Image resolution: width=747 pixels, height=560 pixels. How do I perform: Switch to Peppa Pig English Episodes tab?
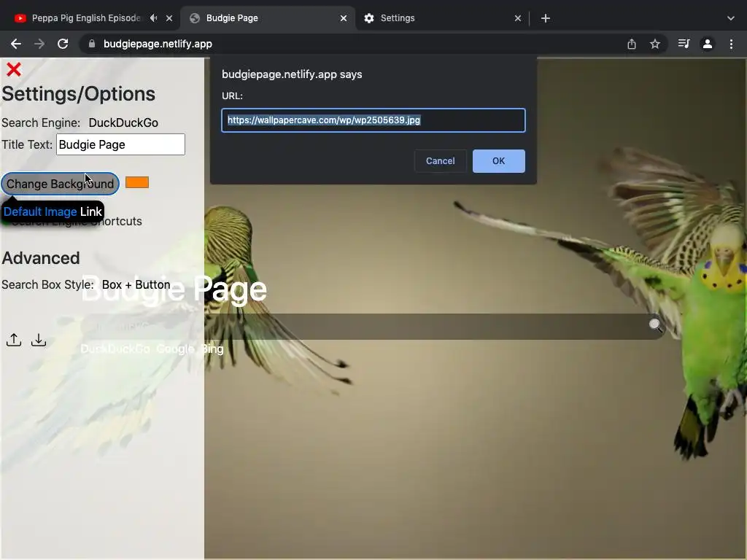[x=86, y=18]
